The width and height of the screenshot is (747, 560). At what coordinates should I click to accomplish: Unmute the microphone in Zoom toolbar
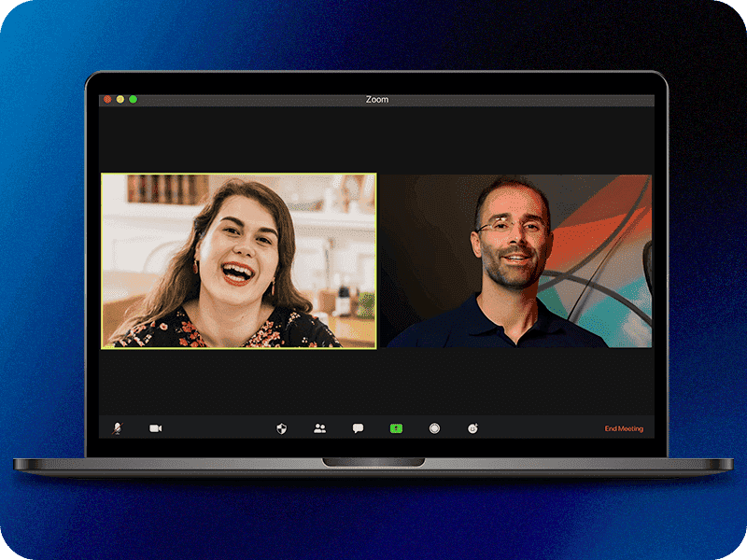tap(118, 428)
